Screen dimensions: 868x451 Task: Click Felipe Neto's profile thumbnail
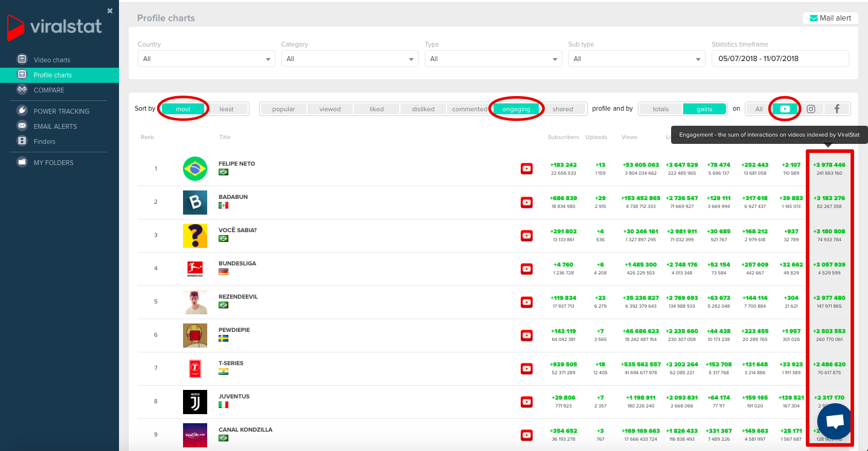tap(195, 169)
